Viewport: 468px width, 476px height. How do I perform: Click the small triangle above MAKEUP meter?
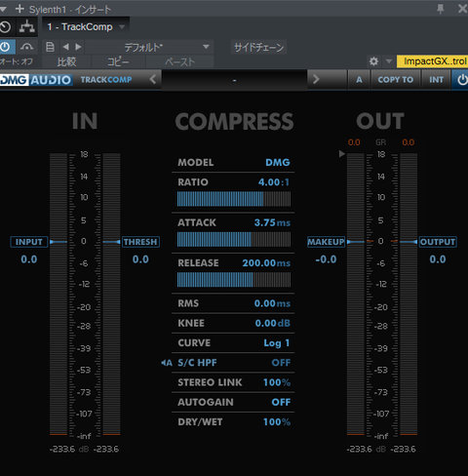coord(341,153)
